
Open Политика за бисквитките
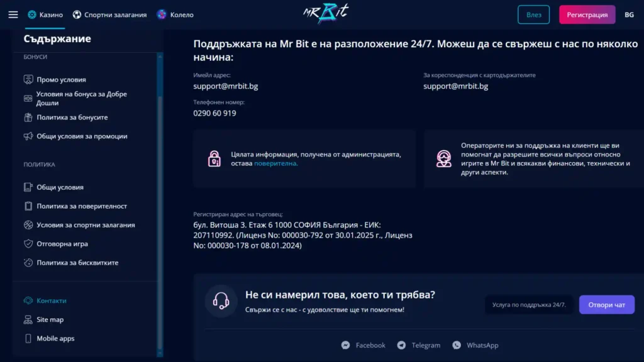click(x=77, y=263)
